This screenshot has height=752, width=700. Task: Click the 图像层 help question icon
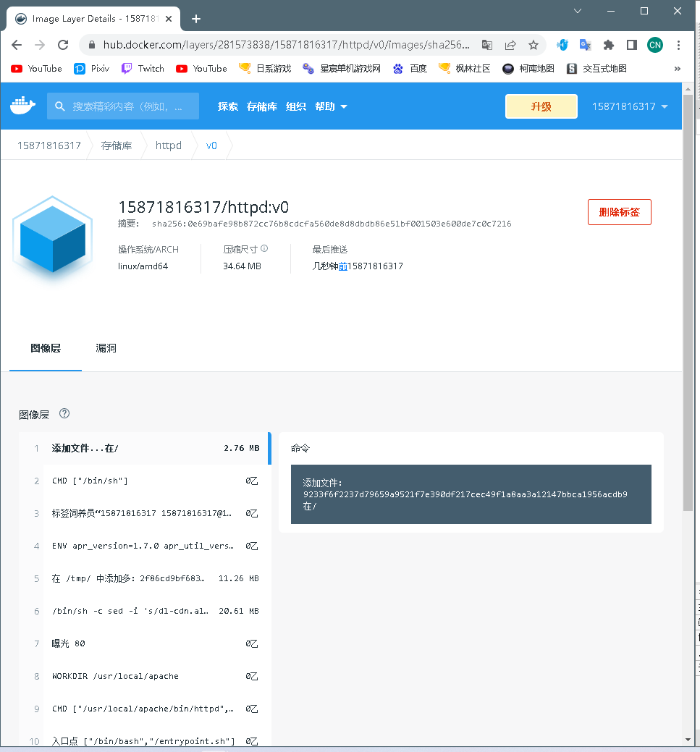point(64,413)
